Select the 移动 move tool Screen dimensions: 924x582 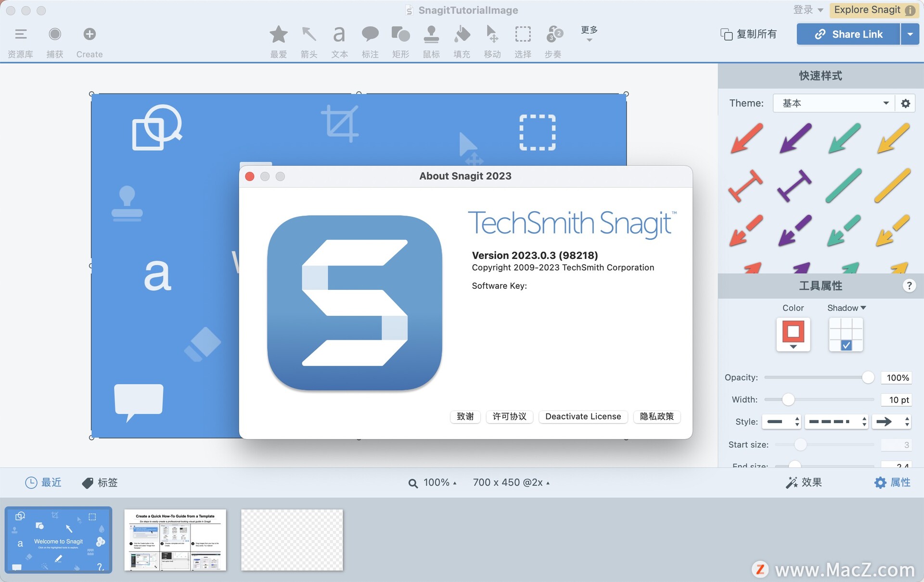point(492,39)
